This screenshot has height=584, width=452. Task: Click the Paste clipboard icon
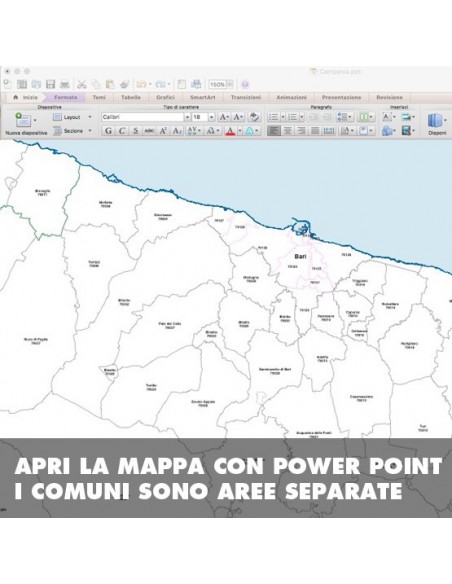[110, 85]
